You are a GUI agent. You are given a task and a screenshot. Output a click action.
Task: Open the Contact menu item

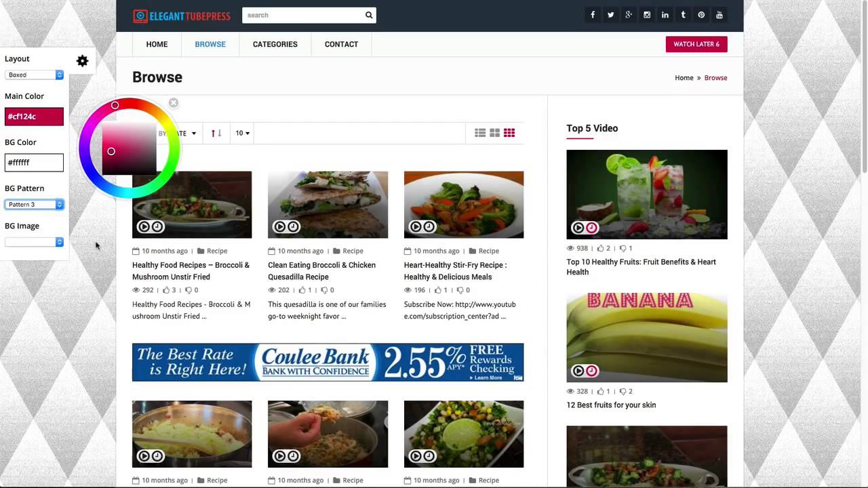tap(341, 44)
